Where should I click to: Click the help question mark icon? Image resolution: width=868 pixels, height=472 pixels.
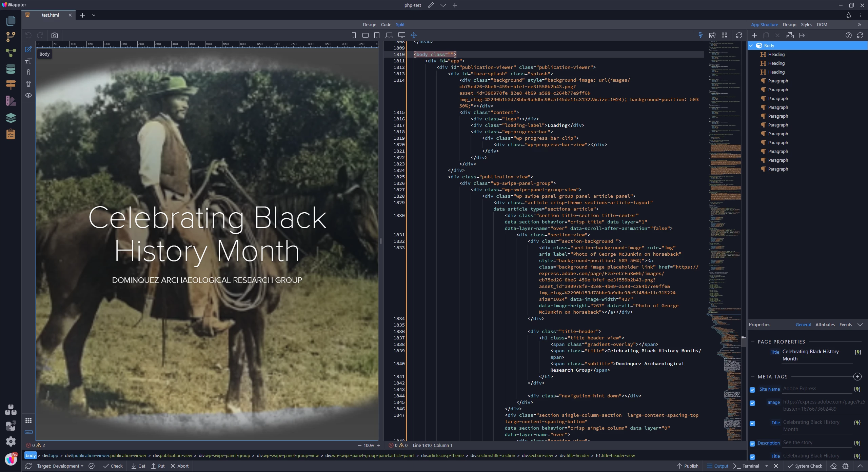848,35
